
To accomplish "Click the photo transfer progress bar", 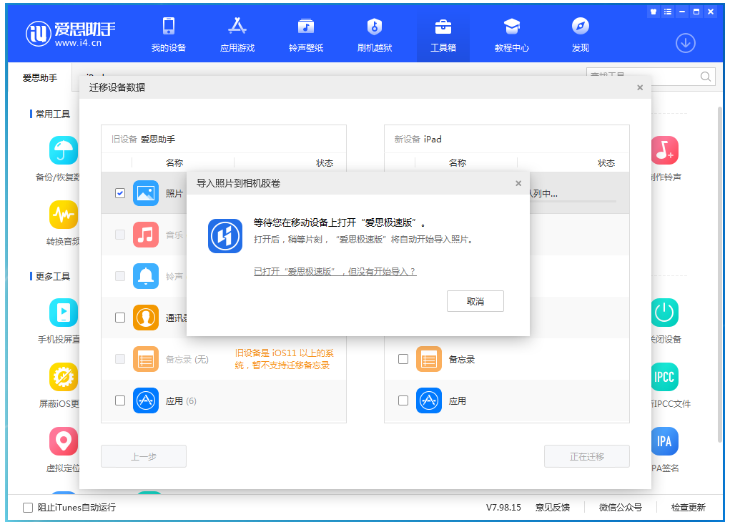I will (x=573, y=202).
